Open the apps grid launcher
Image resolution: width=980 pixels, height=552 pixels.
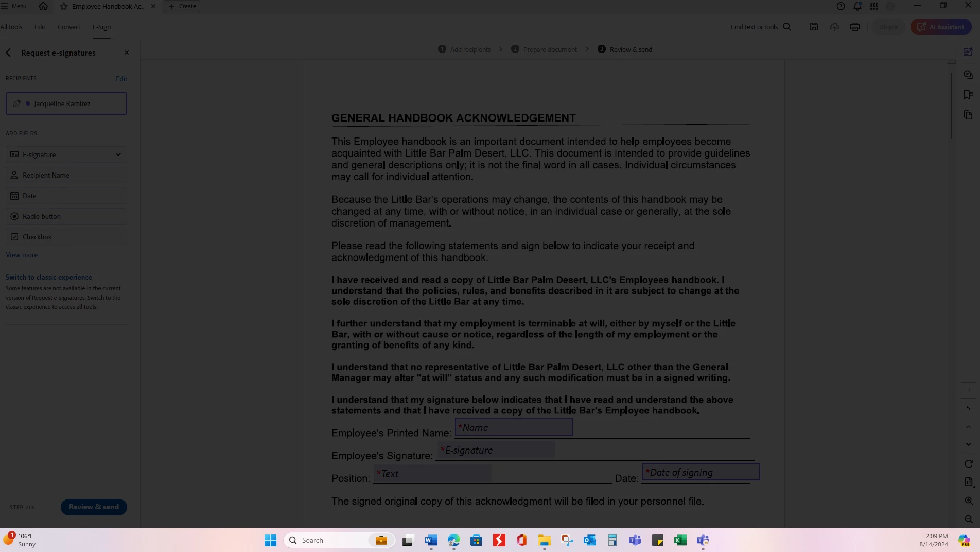(874, 6)
